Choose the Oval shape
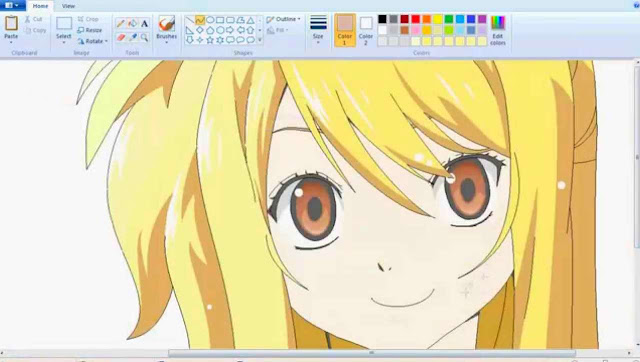The width and height of the screenshot is (640, 362). (210, 20)
